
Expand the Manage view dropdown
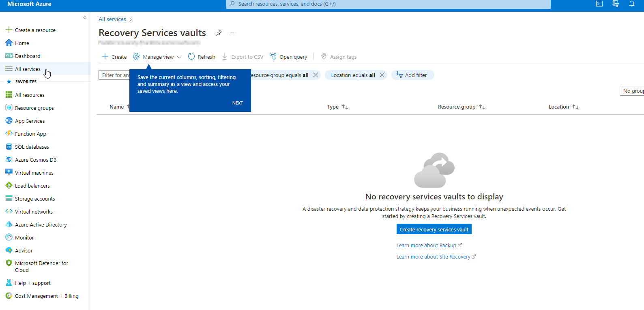(157, 57)
